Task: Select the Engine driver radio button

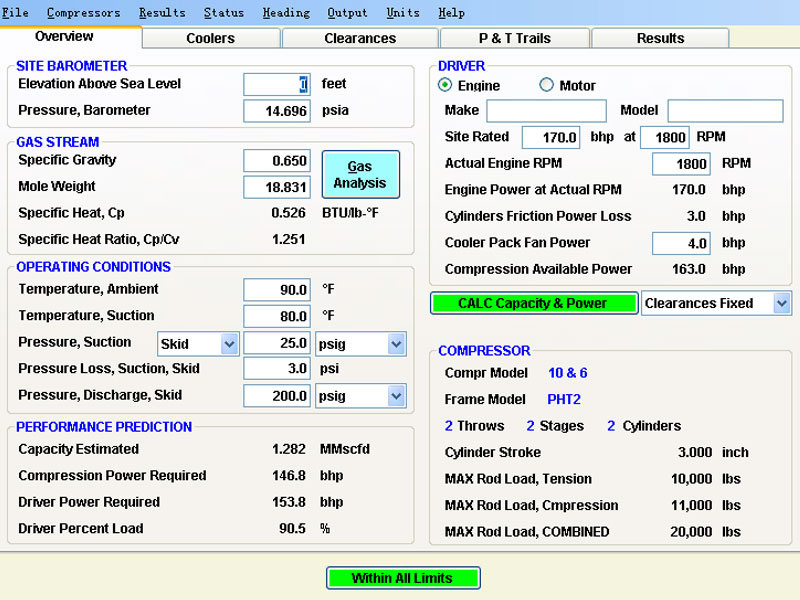Action: click(x=446, y=86)
